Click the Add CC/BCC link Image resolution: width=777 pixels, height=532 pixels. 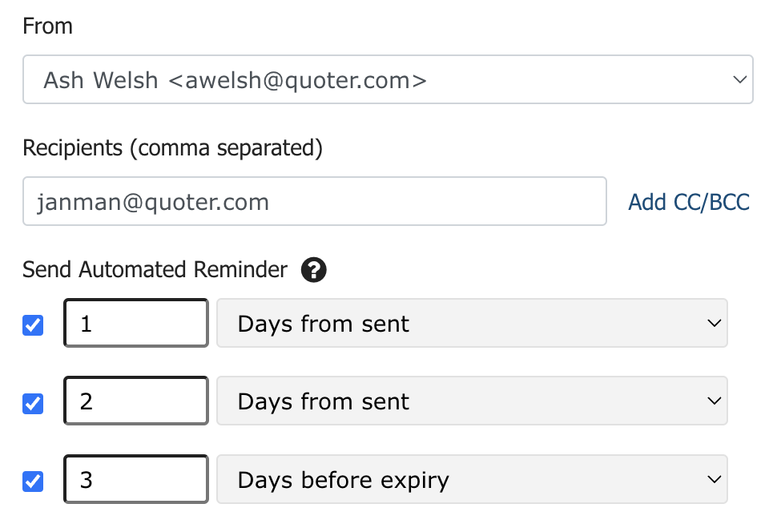tap(689, 202)
